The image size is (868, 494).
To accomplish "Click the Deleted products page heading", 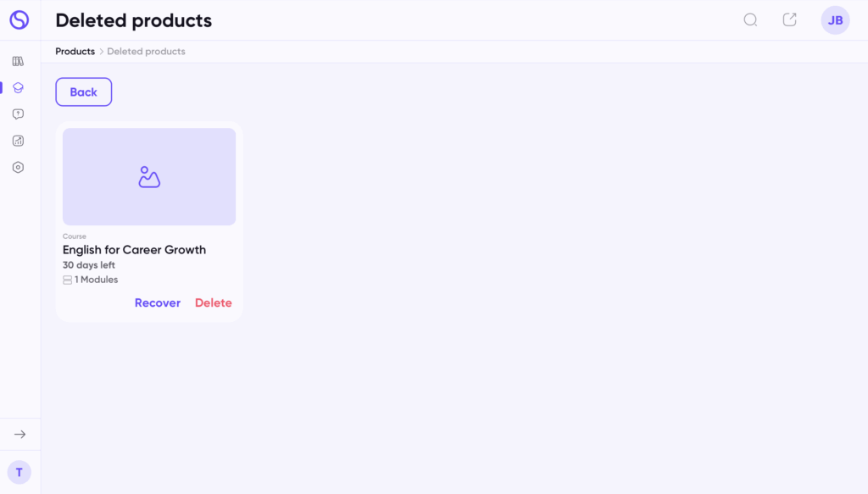I will pos(133,20).
